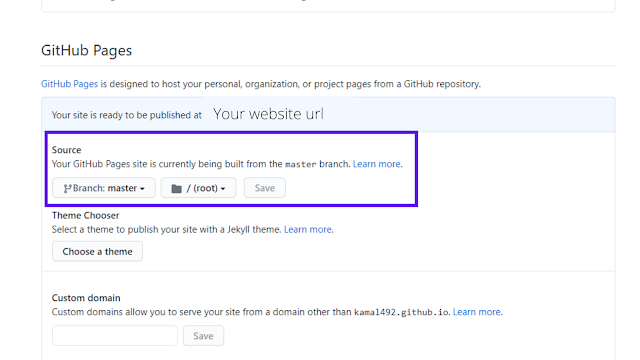
Task: Open the GitHub Pages link
Action: (69, 84)
